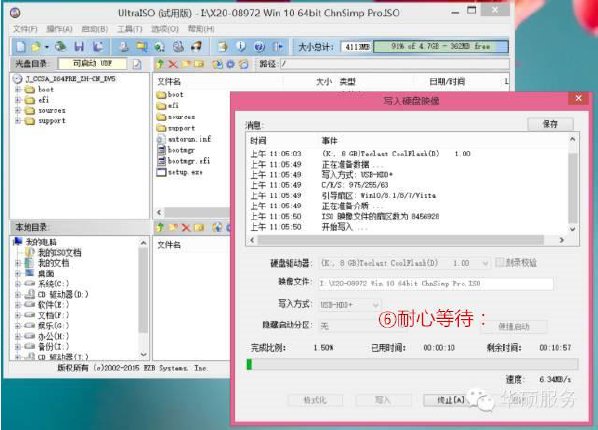Select the CD 驱动器(D:) tree item
The height and width of the screenshot is (430, 598).
63,294
